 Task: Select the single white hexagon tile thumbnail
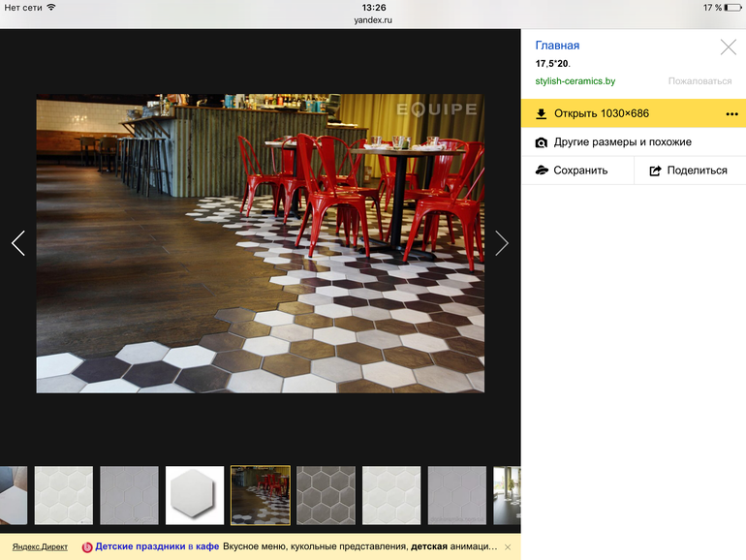pyautogui.click(x=195, y=495)
